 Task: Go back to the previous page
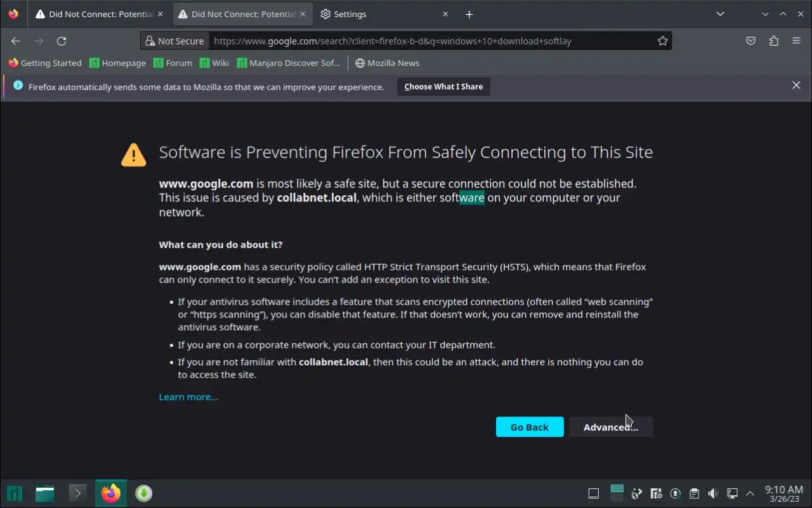(16, 41)
